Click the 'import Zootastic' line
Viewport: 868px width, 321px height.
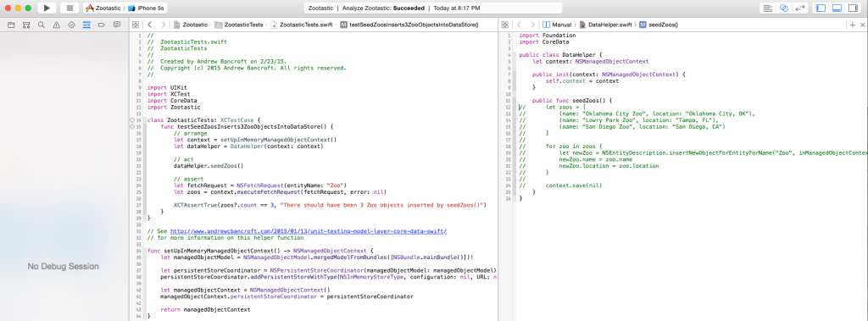[x=174, y=108]
